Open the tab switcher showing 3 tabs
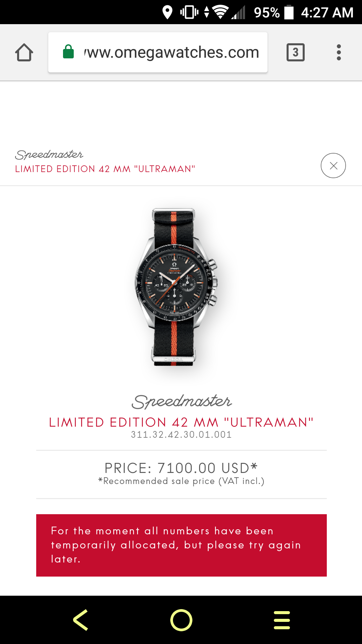The width and height of the screenshot is (362, 644). (x=296, y=52)
